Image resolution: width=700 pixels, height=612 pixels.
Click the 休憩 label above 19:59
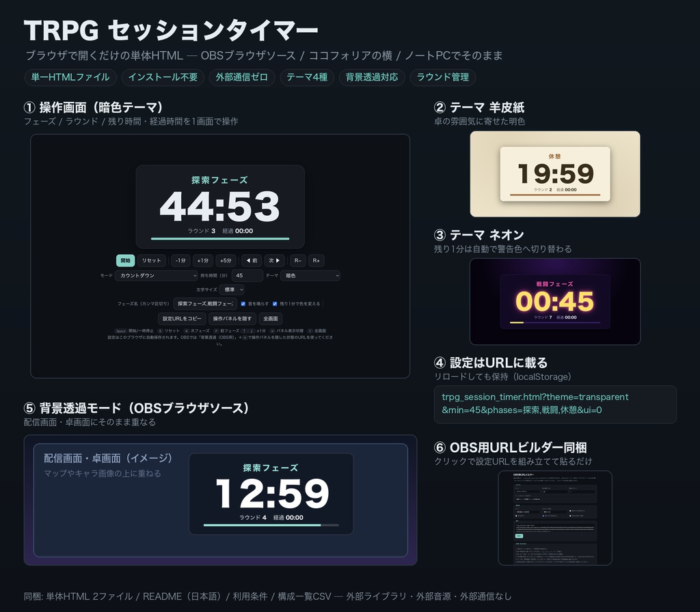pyautogui.click(x=555, y=156)
